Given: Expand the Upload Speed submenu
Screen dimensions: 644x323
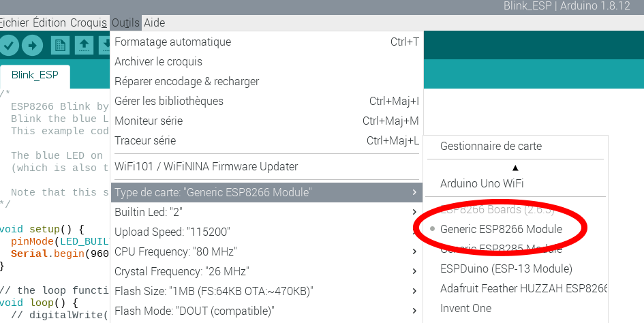Looking at the screenshot, I should [266, 232].
